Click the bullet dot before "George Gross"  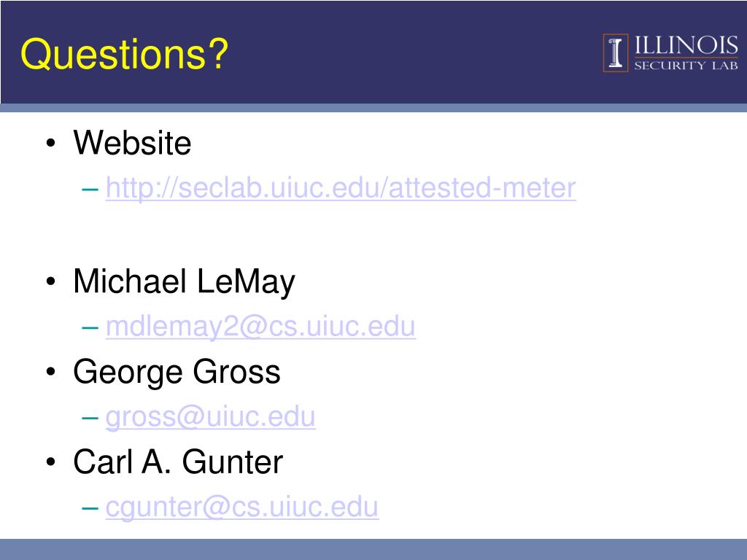pyautogui.click(x=51, y=372)
